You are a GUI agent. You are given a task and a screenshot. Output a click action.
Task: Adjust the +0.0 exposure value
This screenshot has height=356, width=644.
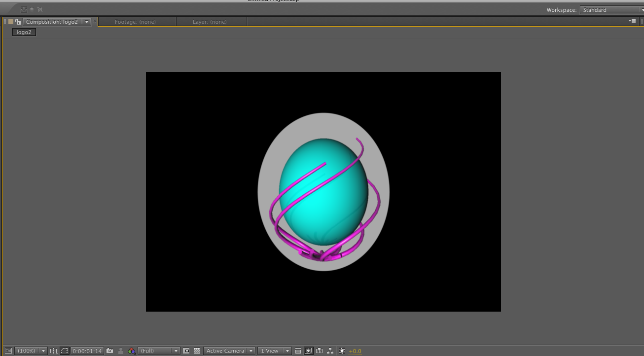pyautogui.click(x=355, y=351)
